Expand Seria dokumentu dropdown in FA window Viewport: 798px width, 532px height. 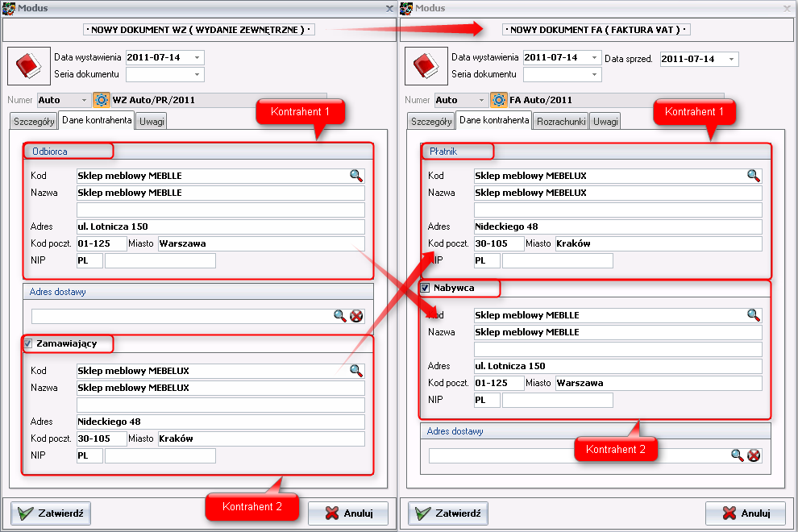[594, 74]
